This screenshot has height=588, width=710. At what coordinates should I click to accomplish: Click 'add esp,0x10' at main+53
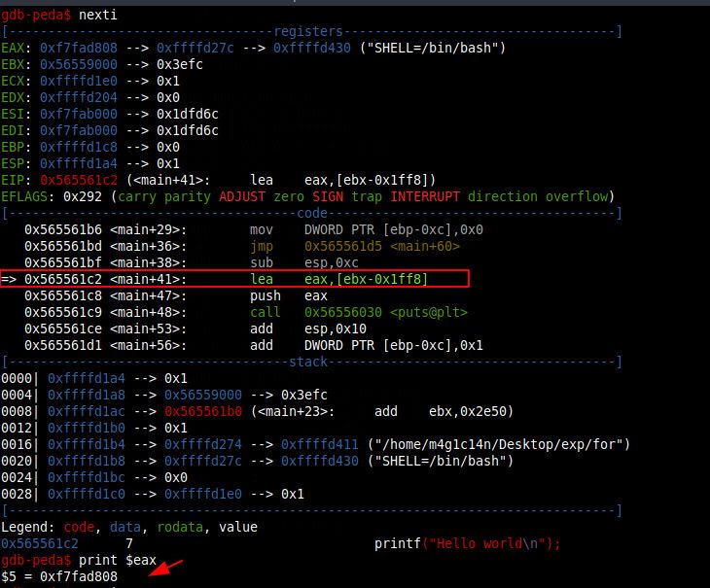[308, 329]
